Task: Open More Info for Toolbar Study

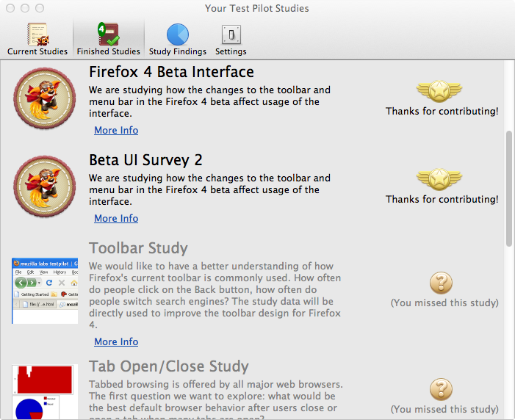Action: [116, 342]
